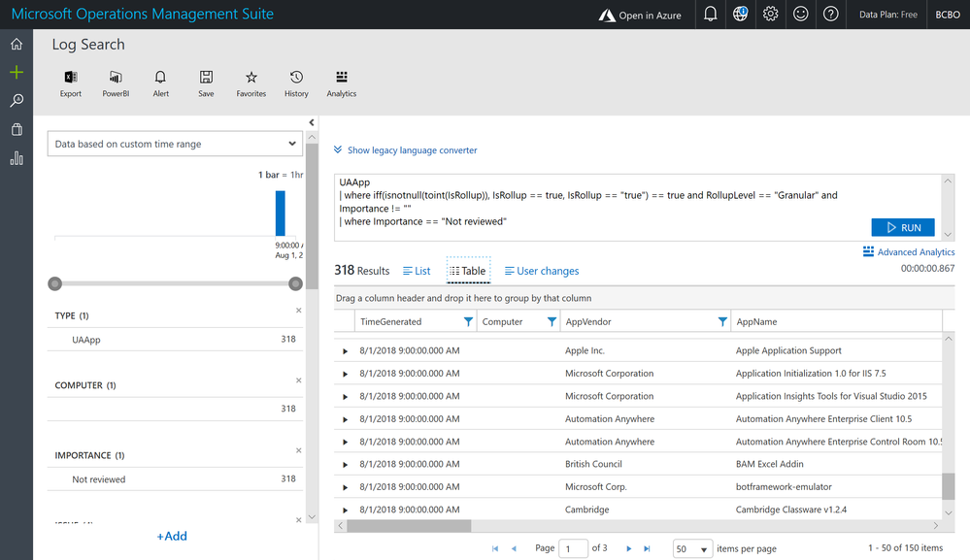This screenshot has height=560, width=970.
Task: Filter the TimeGenerated column
Action: coord(468,321)
